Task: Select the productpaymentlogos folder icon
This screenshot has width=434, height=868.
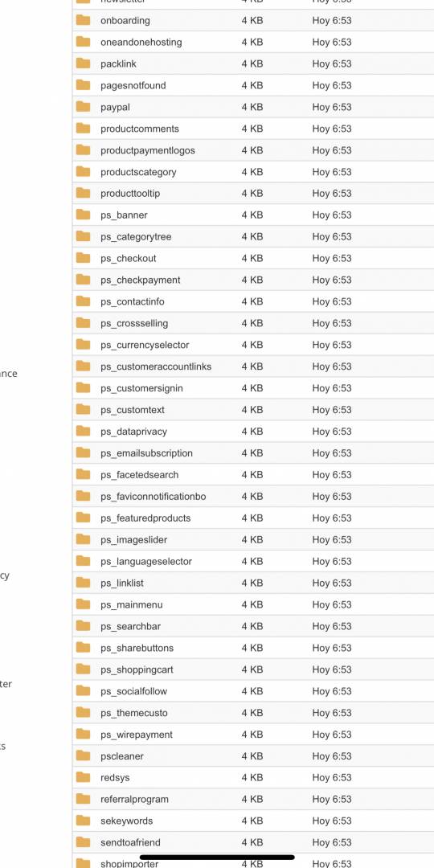Action: 83,150
